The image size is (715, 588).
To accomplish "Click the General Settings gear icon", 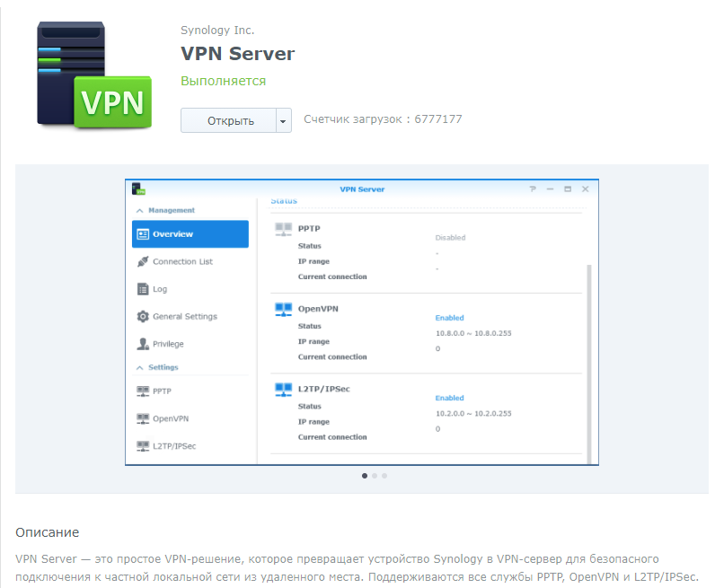I will (143, 316).
